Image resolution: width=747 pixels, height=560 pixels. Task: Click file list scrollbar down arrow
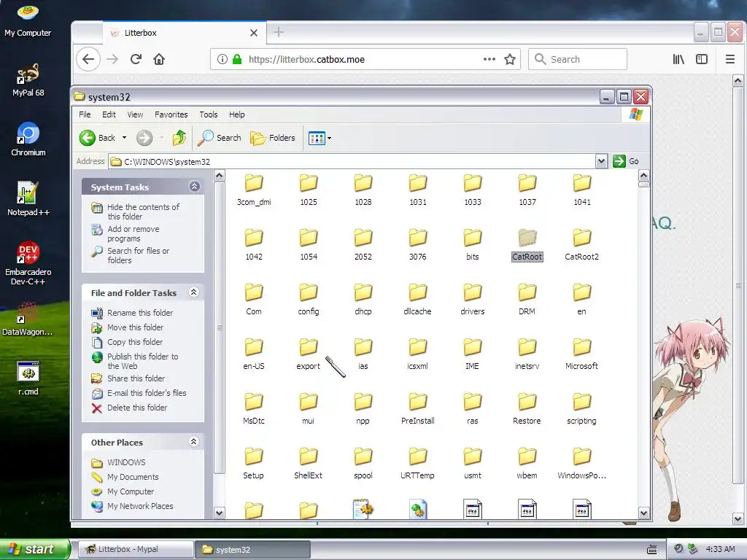pos(643,513)
